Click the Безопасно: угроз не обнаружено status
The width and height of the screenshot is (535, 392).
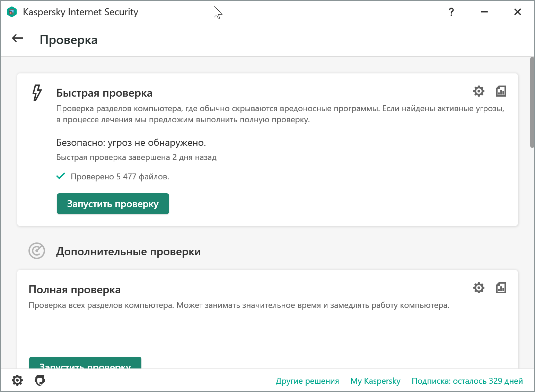pos(131,143)
